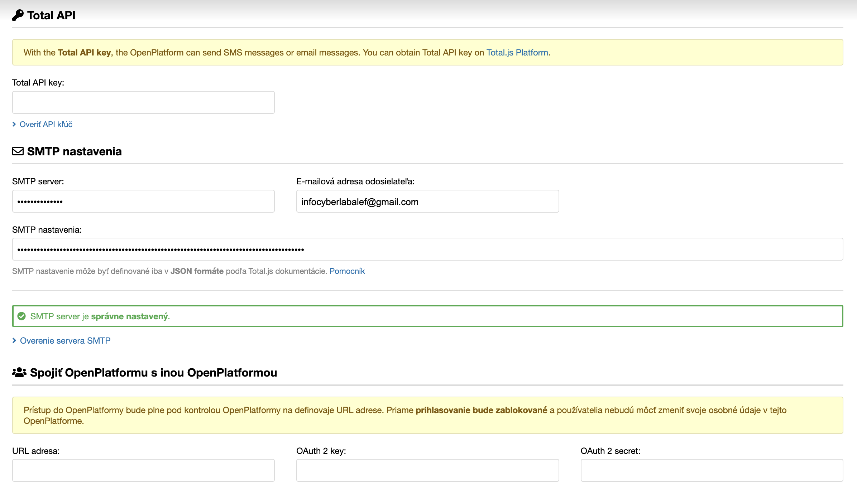The height and width of the screenshot is (504, 857).
Task: Click Overenie servera SMTP link
Action: point(65,340)
